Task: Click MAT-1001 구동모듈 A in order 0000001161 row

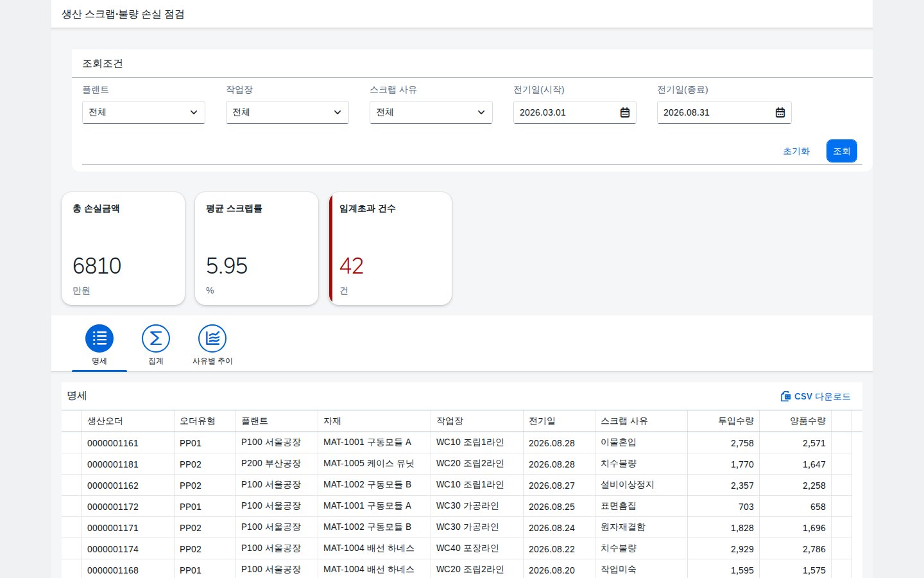Action: [x=375, y=442]
